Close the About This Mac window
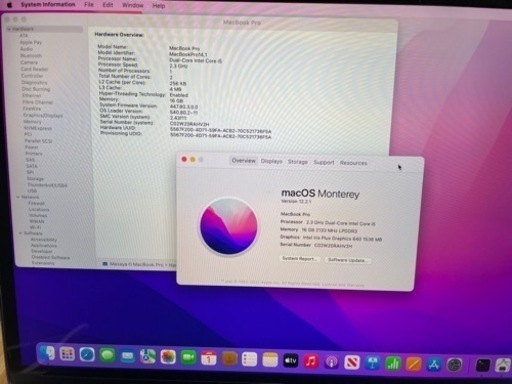The width and height of the screenshot is (512, 384). pyautogui.click(x=184, y=159)
